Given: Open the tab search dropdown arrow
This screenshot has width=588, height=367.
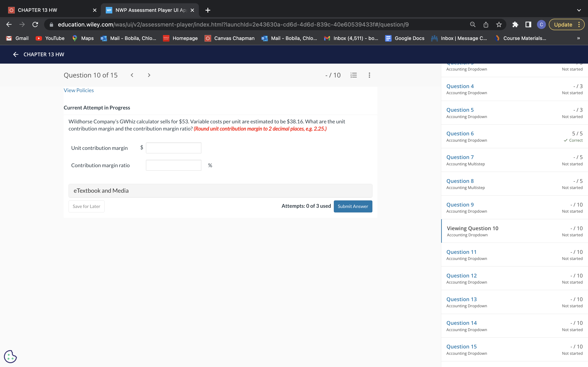Looking at the screenshot, I should (x=579, y=10).
